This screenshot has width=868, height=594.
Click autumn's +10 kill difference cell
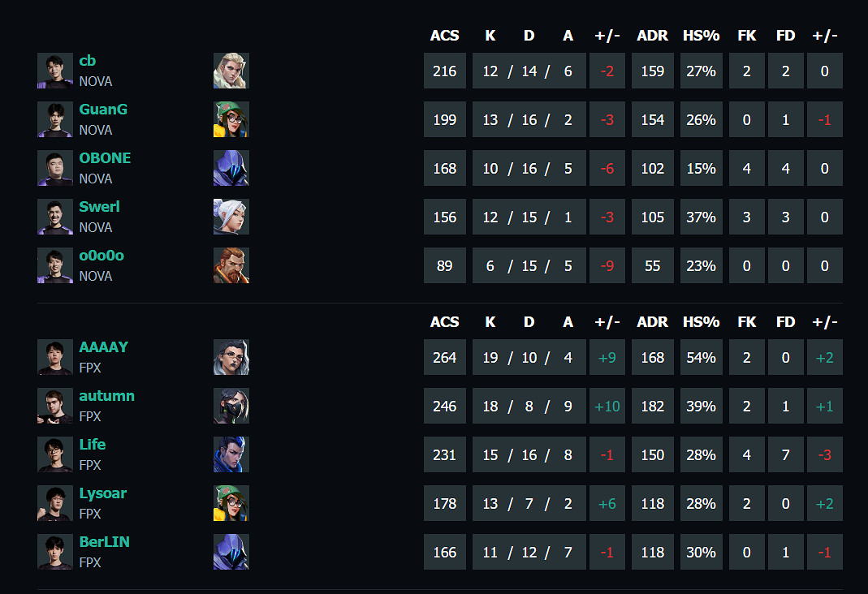[x=607, y=407]
